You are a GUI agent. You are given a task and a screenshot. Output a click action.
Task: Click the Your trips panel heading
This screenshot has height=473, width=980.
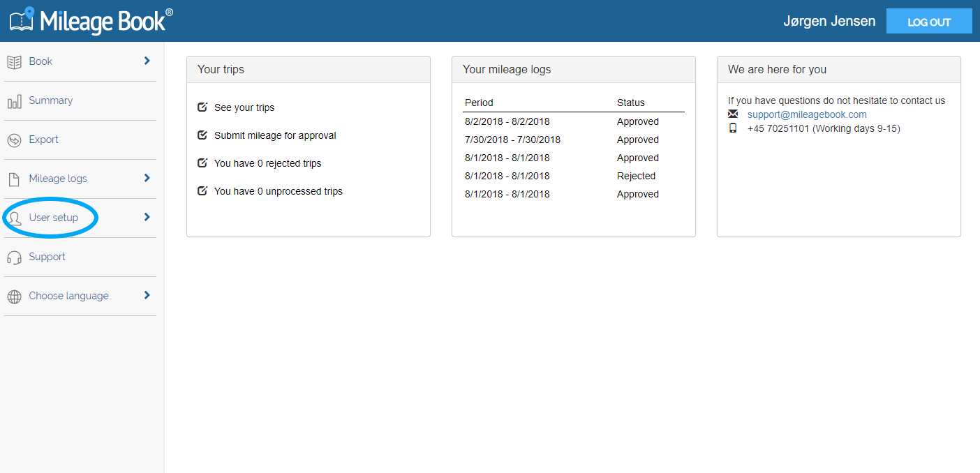tap(221, 69)
